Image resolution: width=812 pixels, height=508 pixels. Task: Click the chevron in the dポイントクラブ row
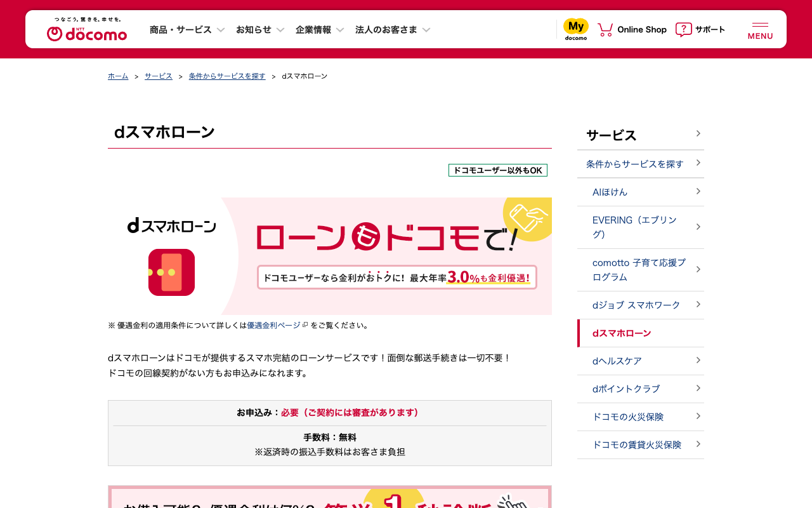[x=698, y=388]
